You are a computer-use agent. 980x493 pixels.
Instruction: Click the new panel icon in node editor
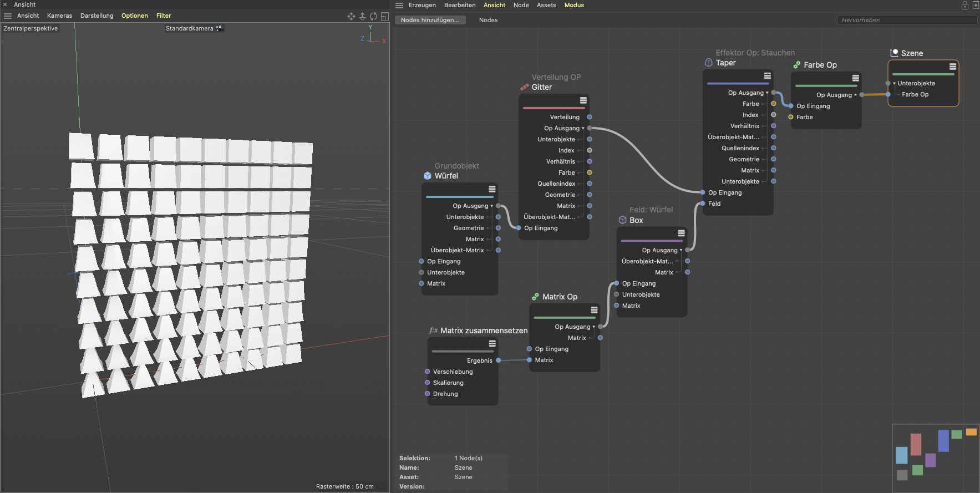pos(976,6)
